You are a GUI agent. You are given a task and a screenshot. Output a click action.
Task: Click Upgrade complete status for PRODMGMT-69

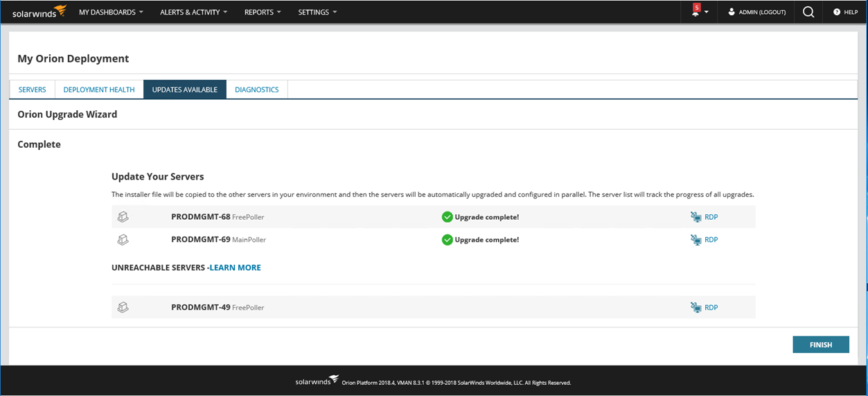point(487,239)
